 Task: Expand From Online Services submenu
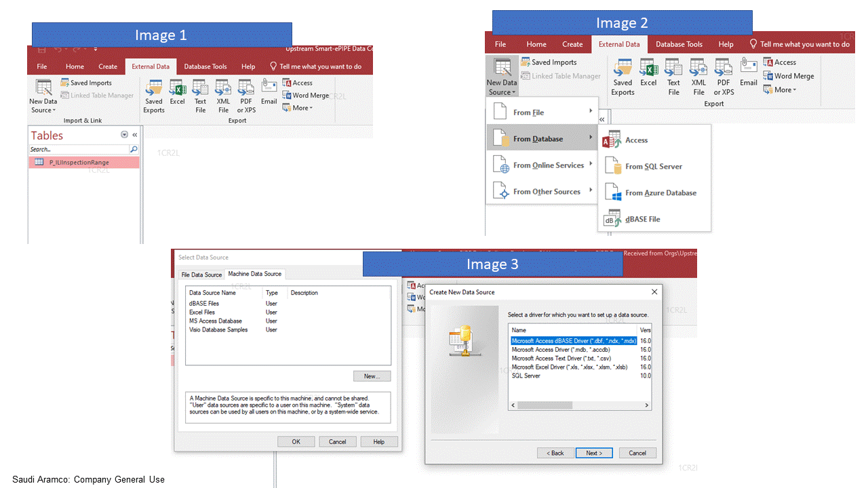pyautogui.click(x=542, y=165)
